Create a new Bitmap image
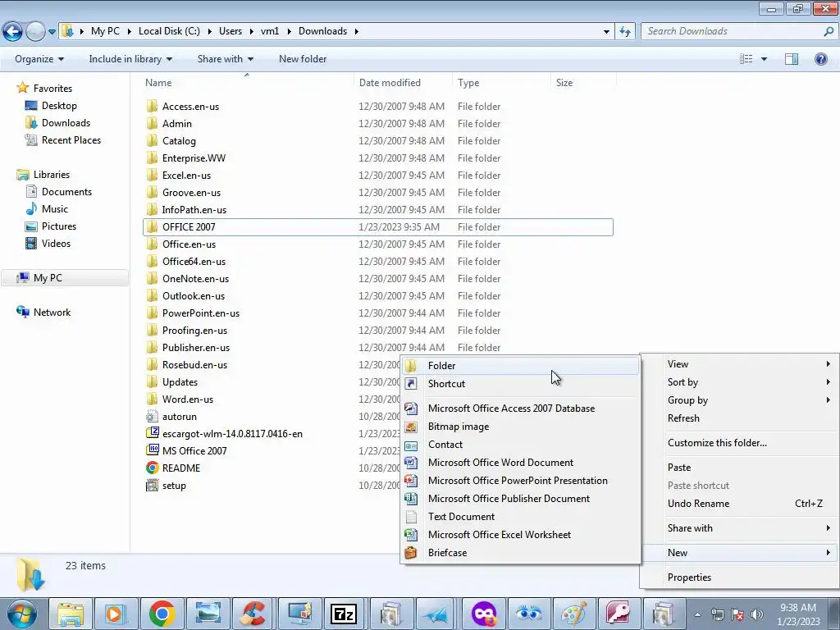The width and height of the screenshot is (840, 630). (x=520, y=427)
